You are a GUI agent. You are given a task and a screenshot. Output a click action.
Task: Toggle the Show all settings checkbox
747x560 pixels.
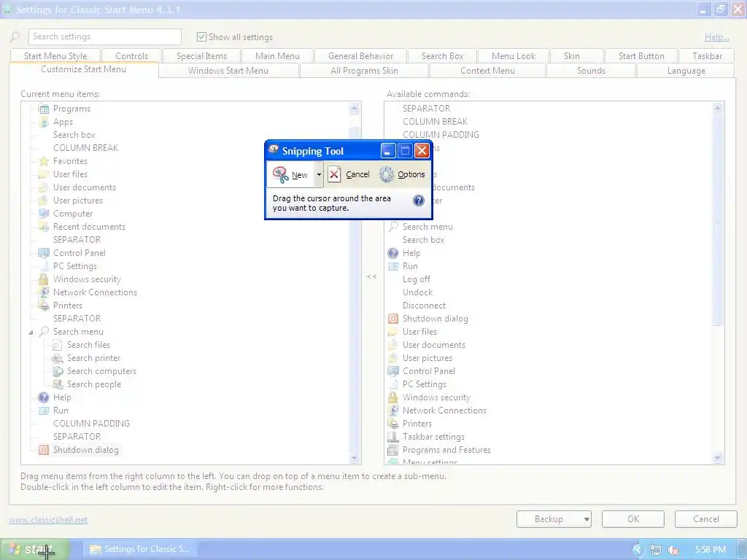tap(201, 36)
